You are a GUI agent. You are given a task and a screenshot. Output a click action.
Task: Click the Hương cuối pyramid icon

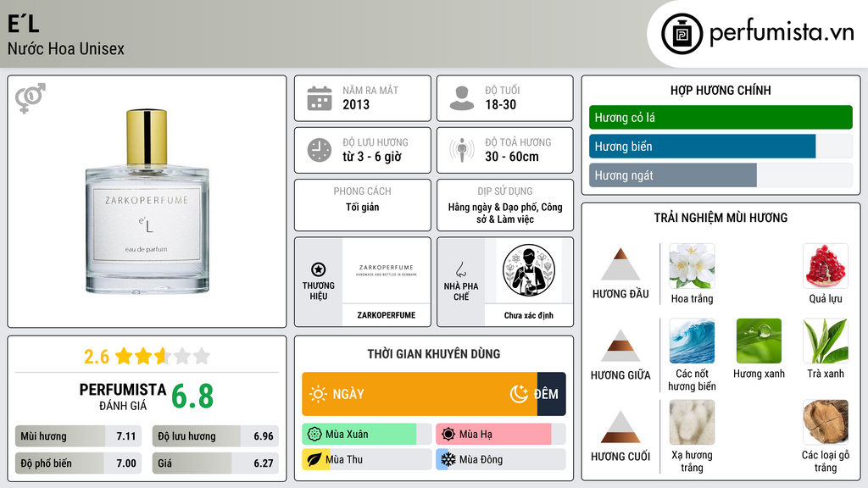[x=620, y=427]
